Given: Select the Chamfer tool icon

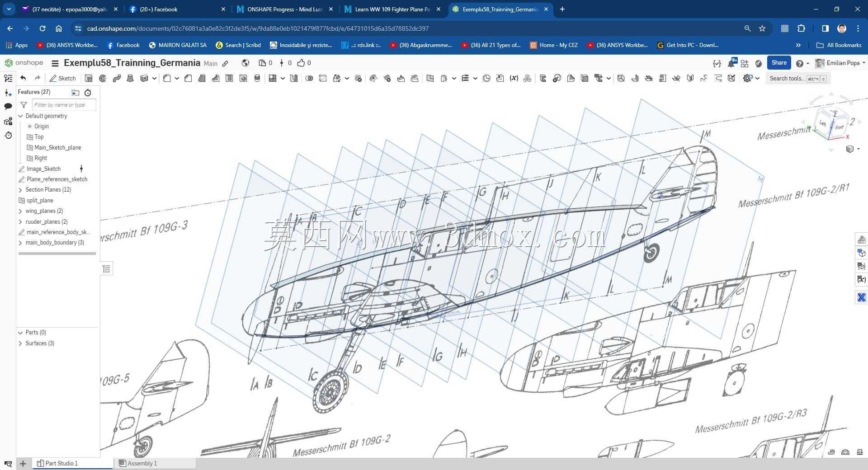Looking at the screenshot, I should click(188, 78).
